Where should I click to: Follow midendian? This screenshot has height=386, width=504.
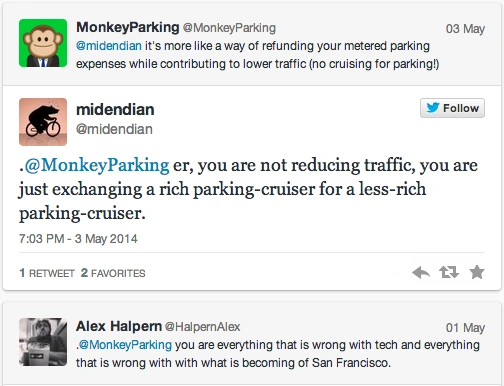point(452,108)
